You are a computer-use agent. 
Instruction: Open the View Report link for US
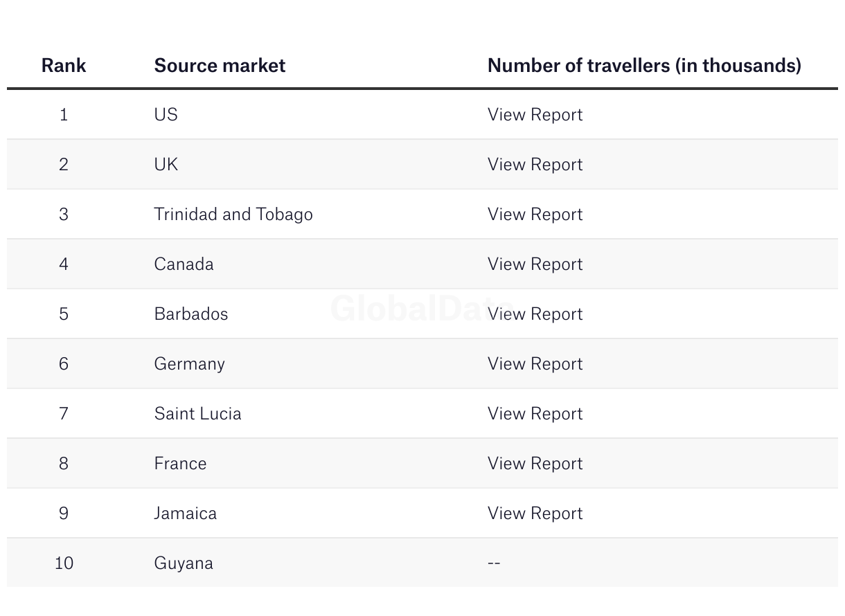point(535,115)
